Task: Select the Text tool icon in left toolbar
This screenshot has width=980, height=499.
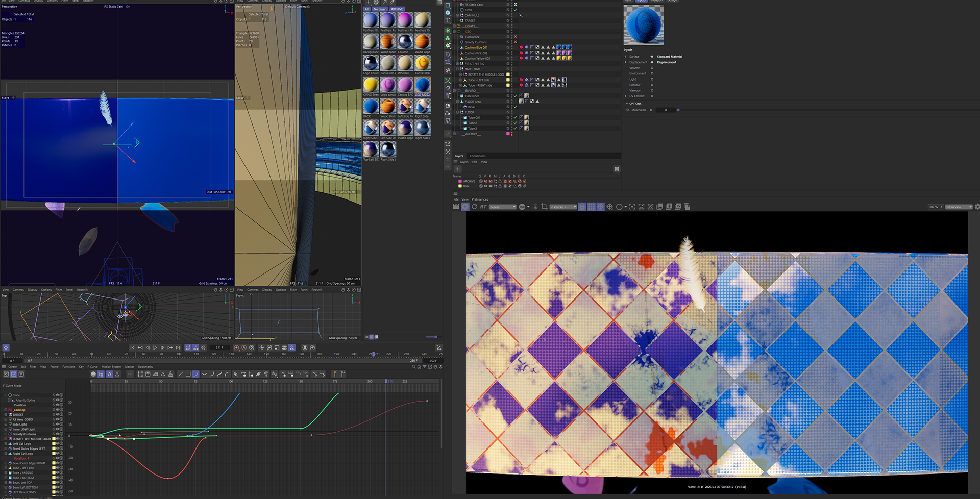Action: pyautogui.click(x=448, y=20)
